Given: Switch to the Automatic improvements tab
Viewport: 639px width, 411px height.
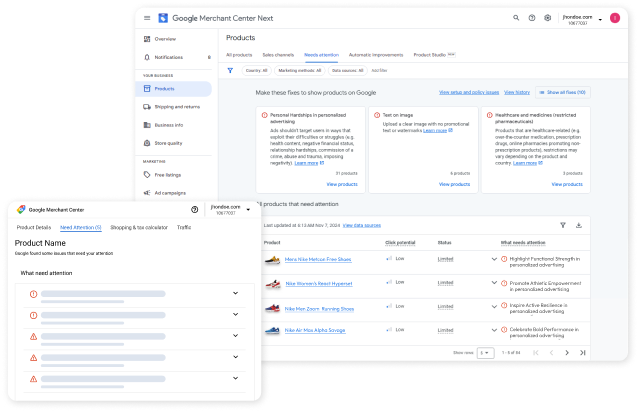Looking at the screenshot, I should tap(376, 55).
